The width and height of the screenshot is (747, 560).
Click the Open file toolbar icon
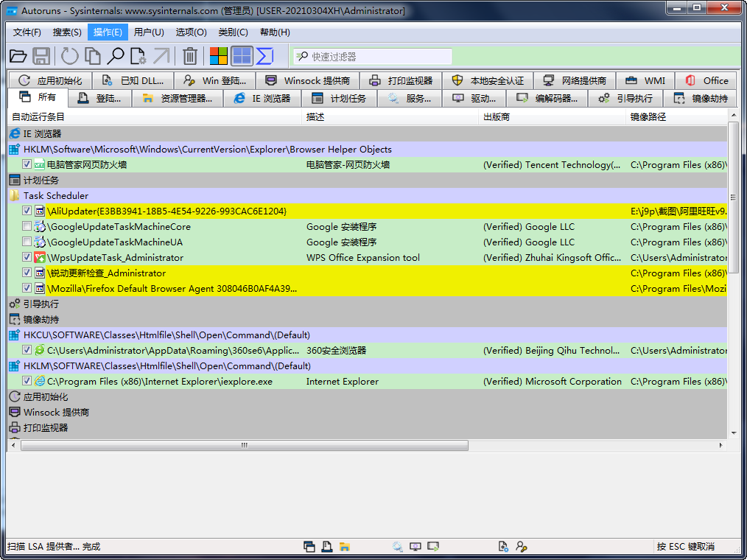pyautogui.click(x=18, y=56)
